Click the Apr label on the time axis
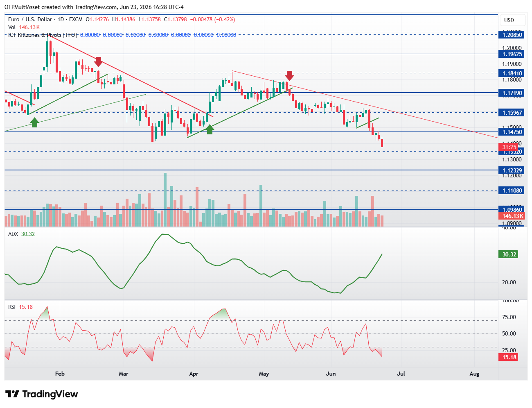 194,374
